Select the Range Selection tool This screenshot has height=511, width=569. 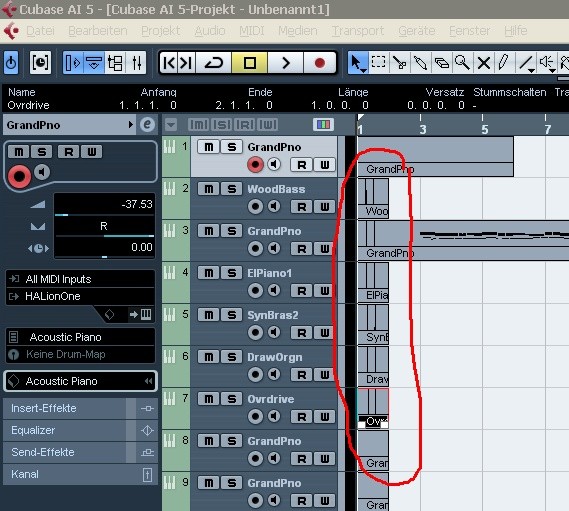tap(378, 63)
